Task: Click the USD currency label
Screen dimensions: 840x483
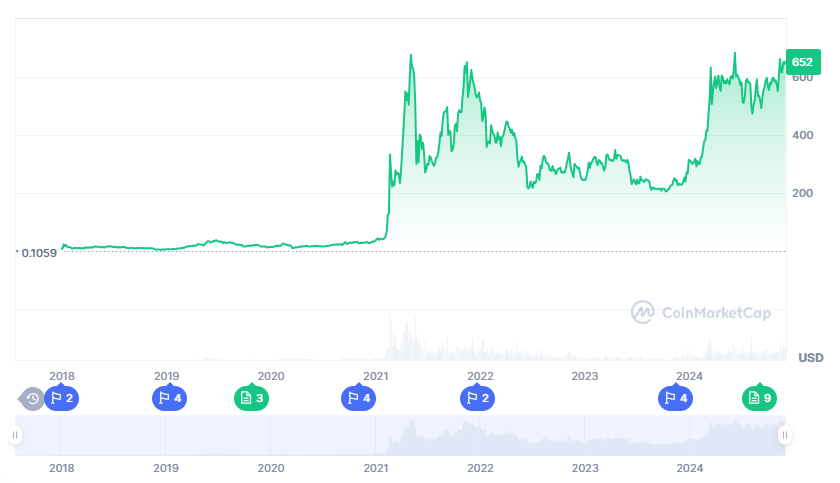Action: 810,357
